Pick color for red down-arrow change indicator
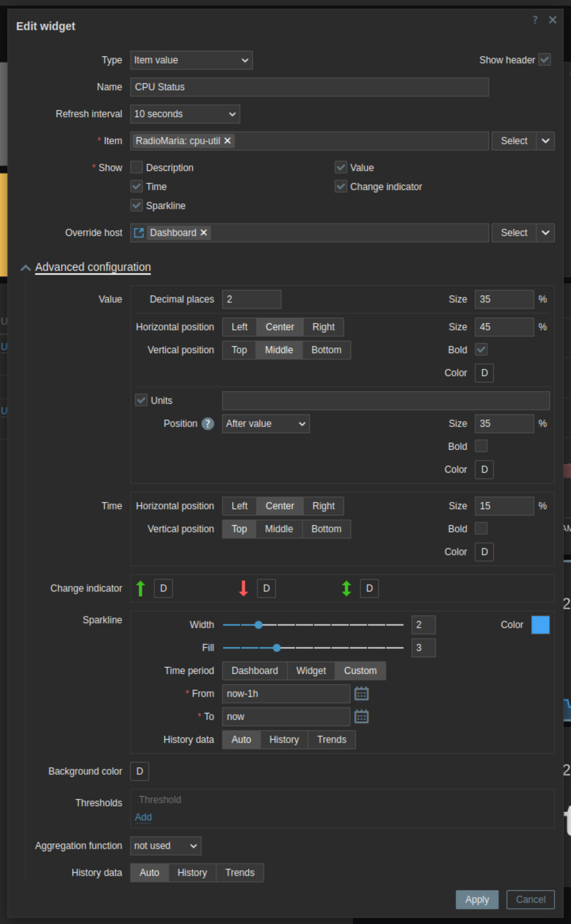Screen dimensions: 571x924 click(266, 588)
